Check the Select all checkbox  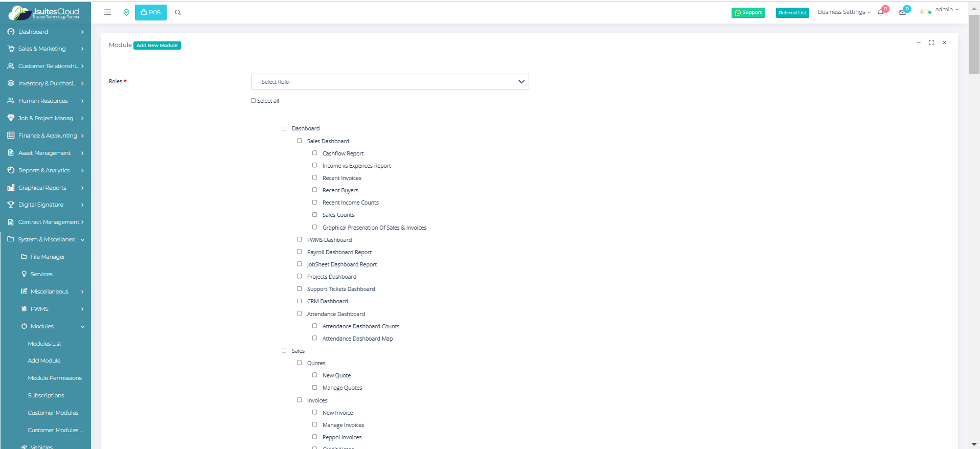pyautogui.click(x=253, y=101)
